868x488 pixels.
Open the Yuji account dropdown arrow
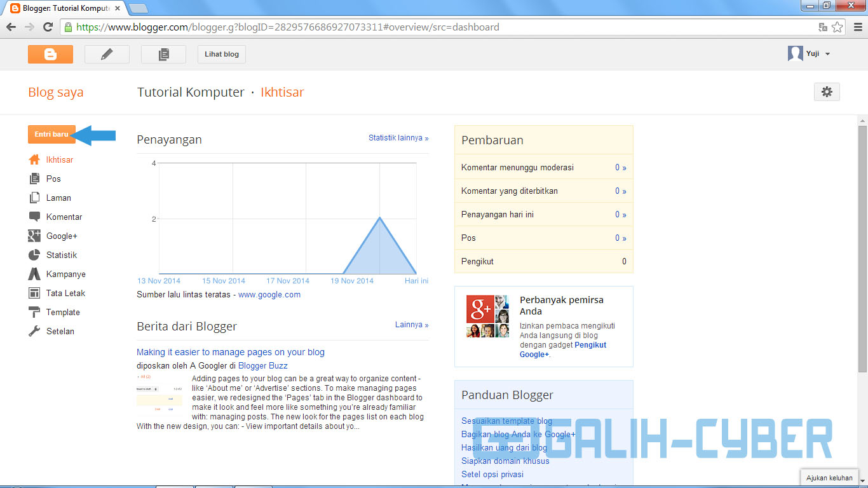(827, 54)
